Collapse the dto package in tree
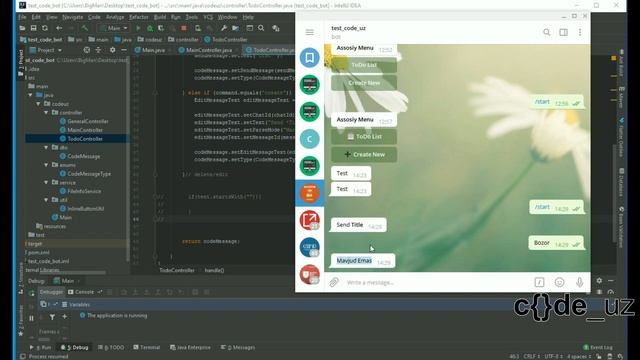Viewport: 640px width, 360px height. (46, 147)
